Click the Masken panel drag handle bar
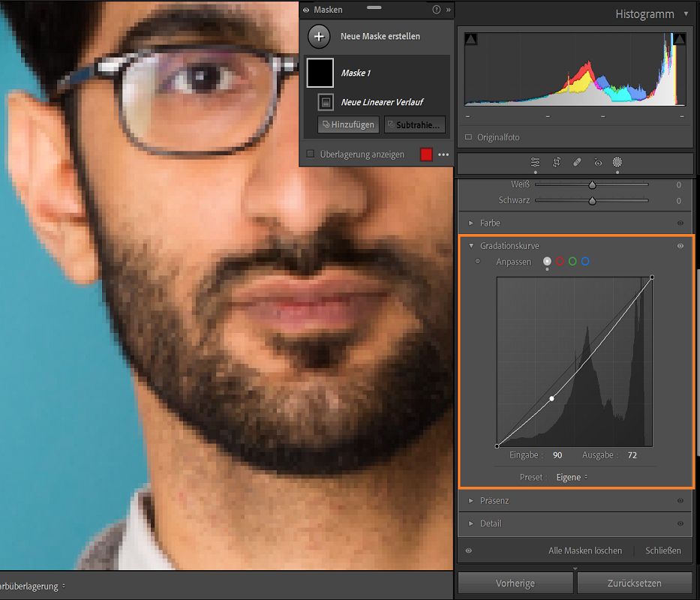 pyautogui.click(x=374, y=7)
